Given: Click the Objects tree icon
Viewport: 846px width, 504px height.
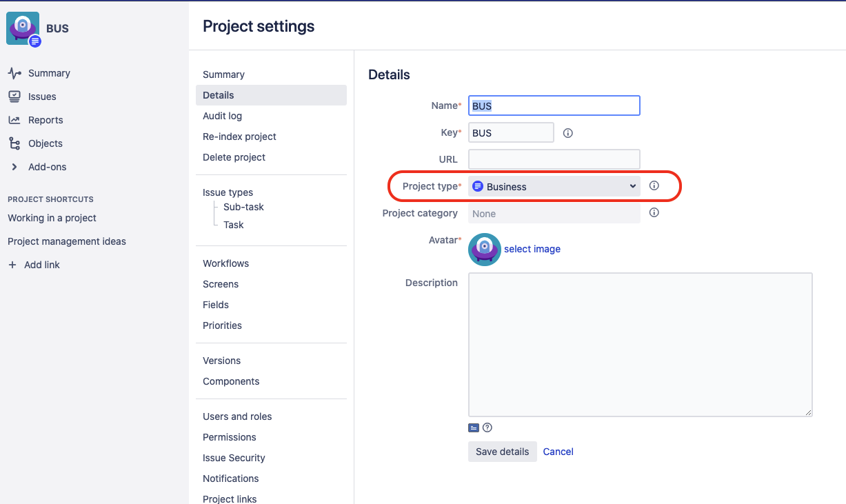Looking at the screenshot, I should pyautogui.click(x=14, y=143).
